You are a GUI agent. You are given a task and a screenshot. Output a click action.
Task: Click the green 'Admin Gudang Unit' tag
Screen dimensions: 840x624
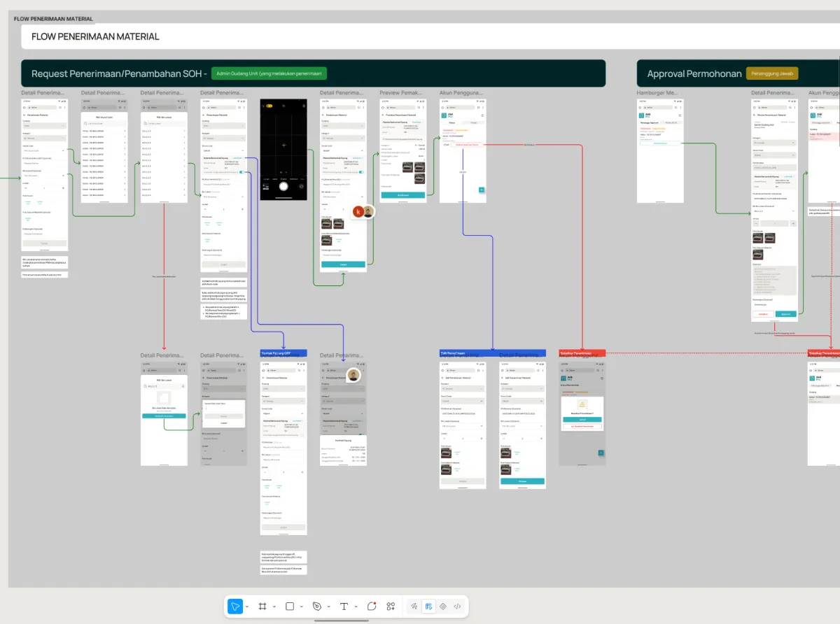[x=269, y=73]
